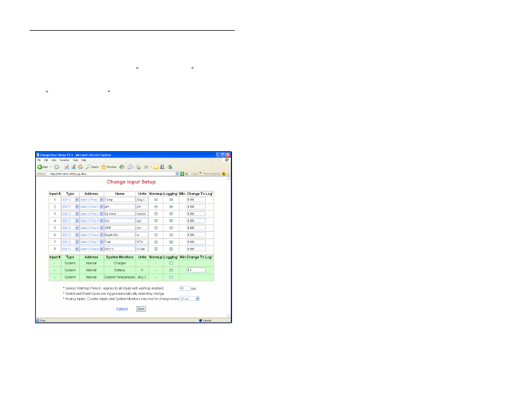Screen dimensions: 532x412
Task: Click the Home icon in toolbar
Action: coord(80,167)
